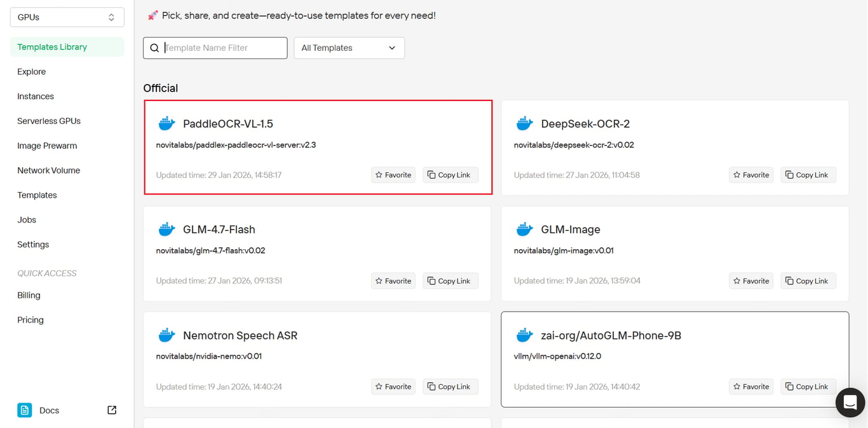Open Billing under Quick Access
This screenshot has height=428, width=868.
coord(29,295)
